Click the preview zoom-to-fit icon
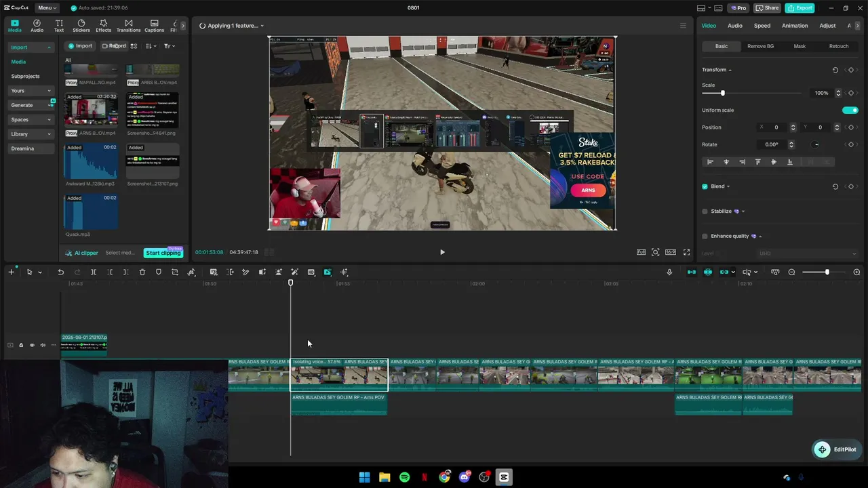The image size is (868, 488). 656,252
